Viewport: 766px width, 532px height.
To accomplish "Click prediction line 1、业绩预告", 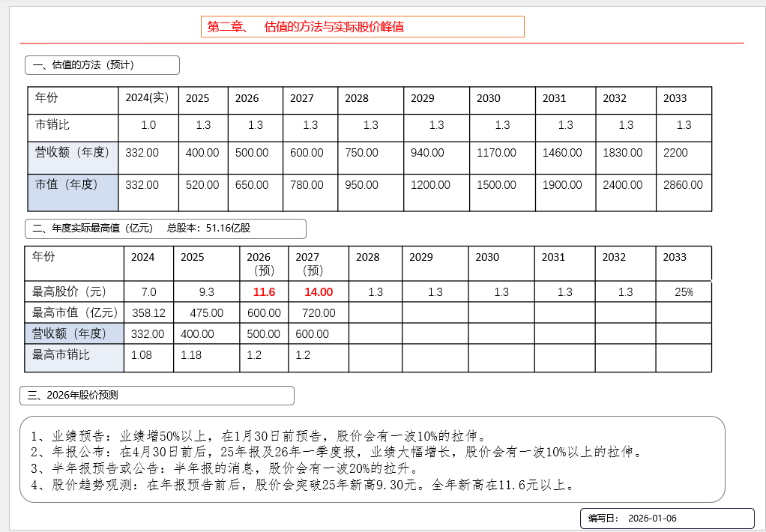I will point(258,436).
